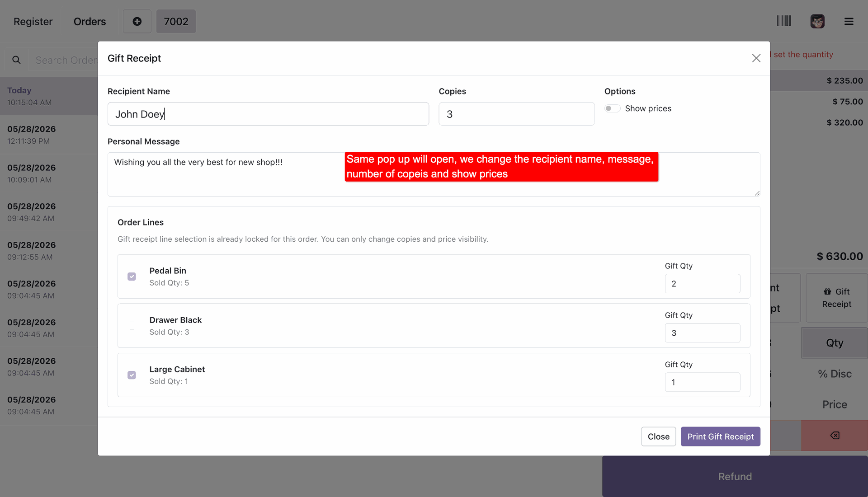The height and width of the screenshot is (497, 868).
Task: Click the Pedal Bin product name
Action: point(168,271)
